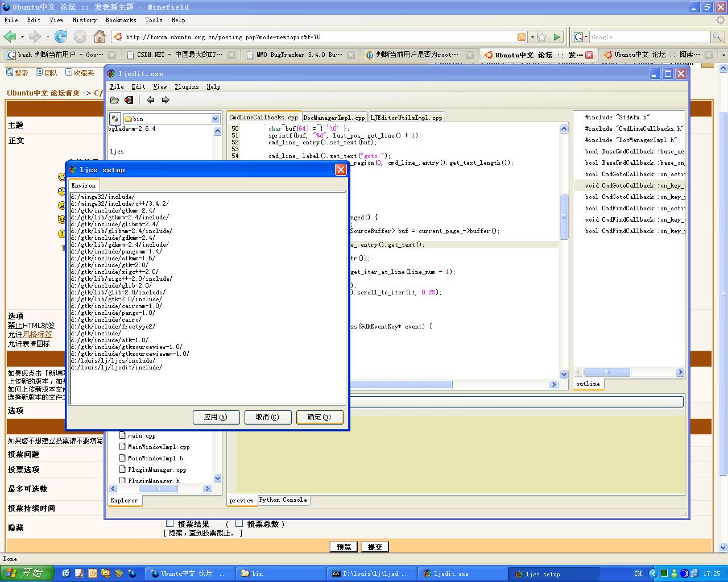Screen dimensions: 728x582
Task: Click the browser Forward arrow button
Action: pyautogui.click(x=35, y=37)
